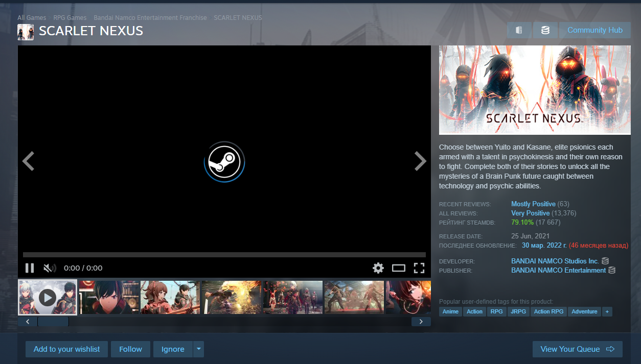
Task: Select the RPG tag
Action: point(496,311)
